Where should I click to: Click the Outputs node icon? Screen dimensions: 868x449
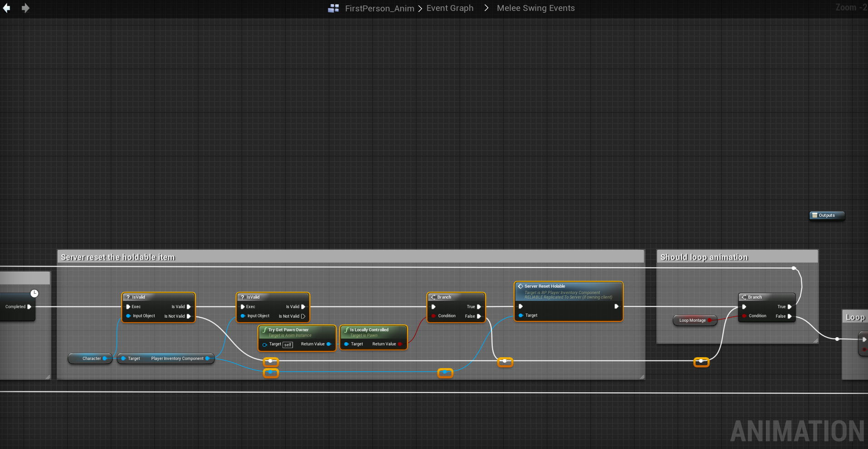point(814,215)
